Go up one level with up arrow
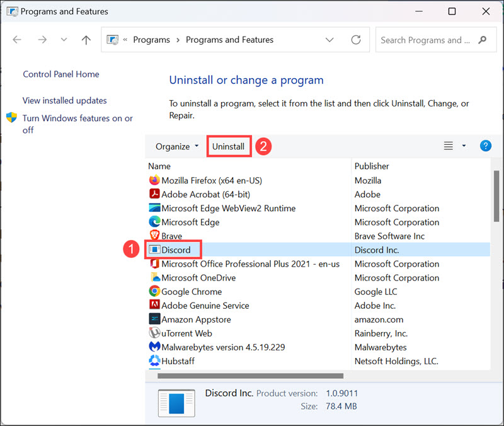The height and width of the screenshot is (426, 504). (x=86, y=40)
